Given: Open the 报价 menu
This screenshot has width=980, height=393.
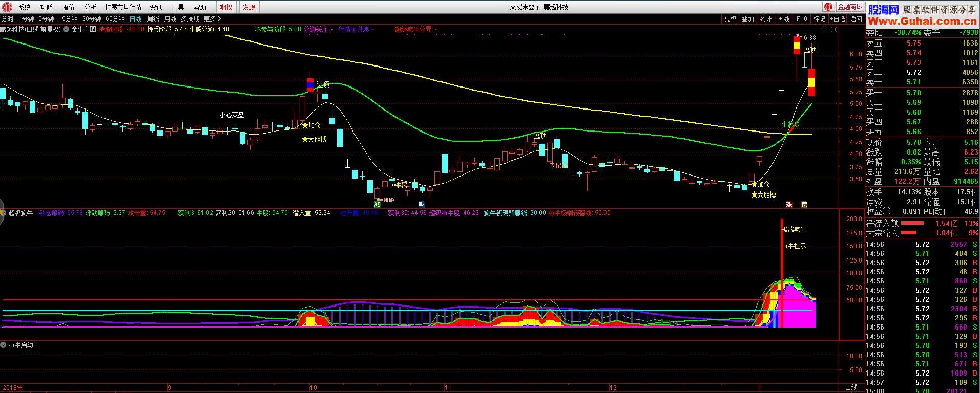Looking at the screenshot, I should pos(68,7).
